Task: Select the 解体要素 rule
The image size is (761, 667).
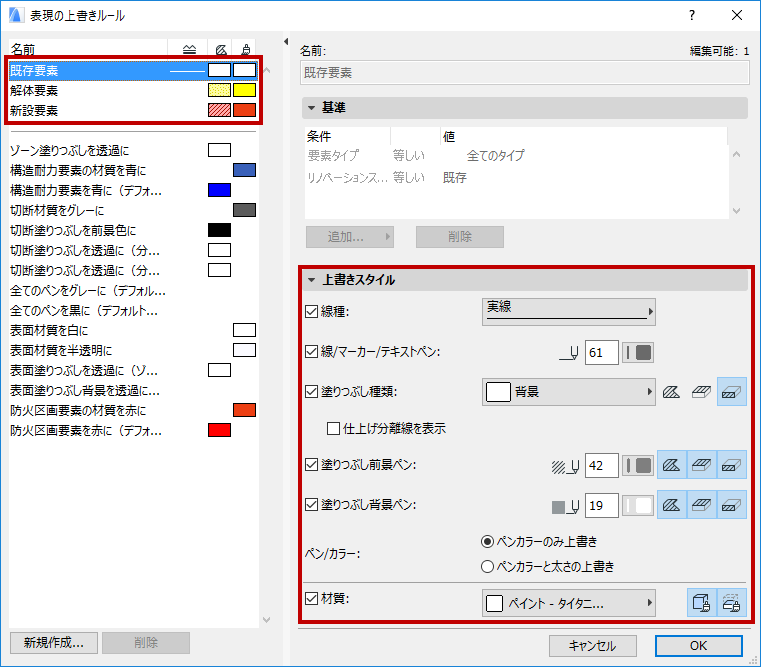Action: pyautogui.click(x=133, y=90)
